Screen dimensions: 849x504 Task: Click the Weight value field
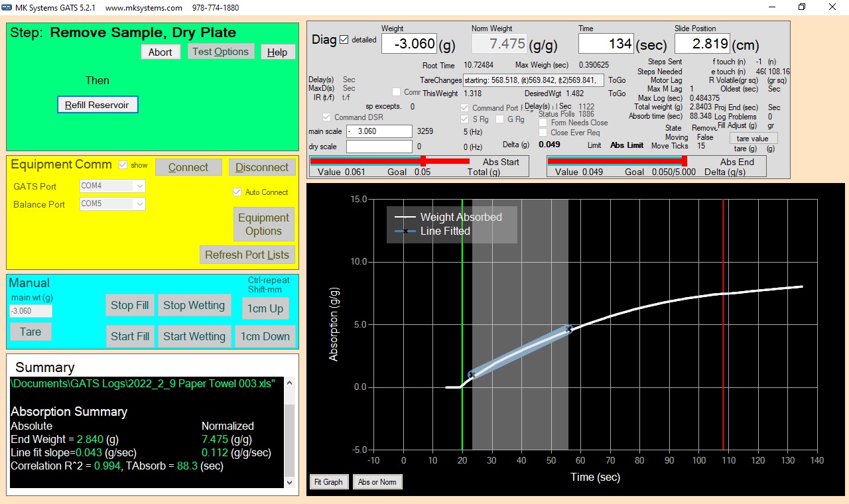(409, 44)
